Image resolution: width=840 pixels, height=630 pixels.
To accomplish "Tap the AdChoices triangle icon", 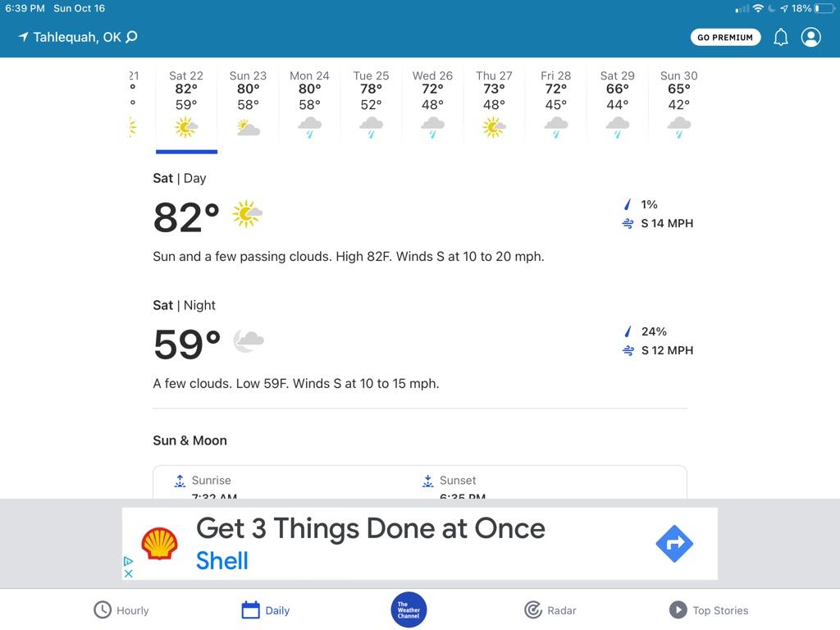I will click(128, 561).
